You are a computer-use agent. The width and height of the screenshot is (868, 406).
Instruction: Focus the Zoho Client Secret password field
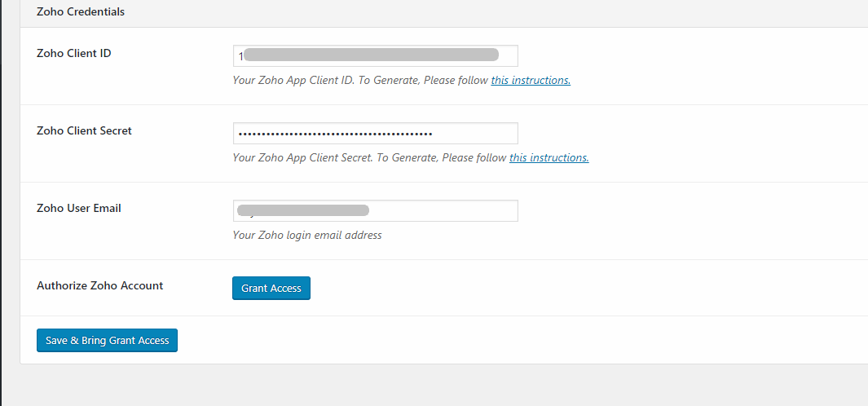tap(375, 133)
